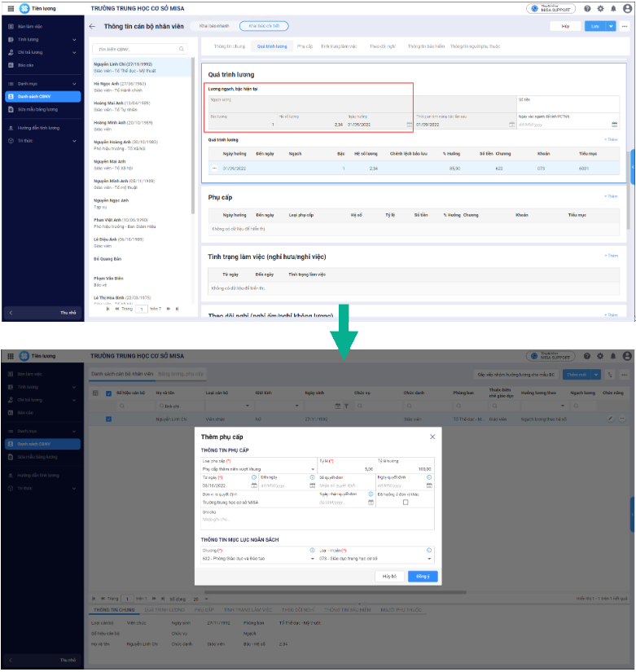The image size is (636, 672).
Task: Open calendar icon in Ngày vào ngành để tính PCTNN
Action: coord(614,125)
